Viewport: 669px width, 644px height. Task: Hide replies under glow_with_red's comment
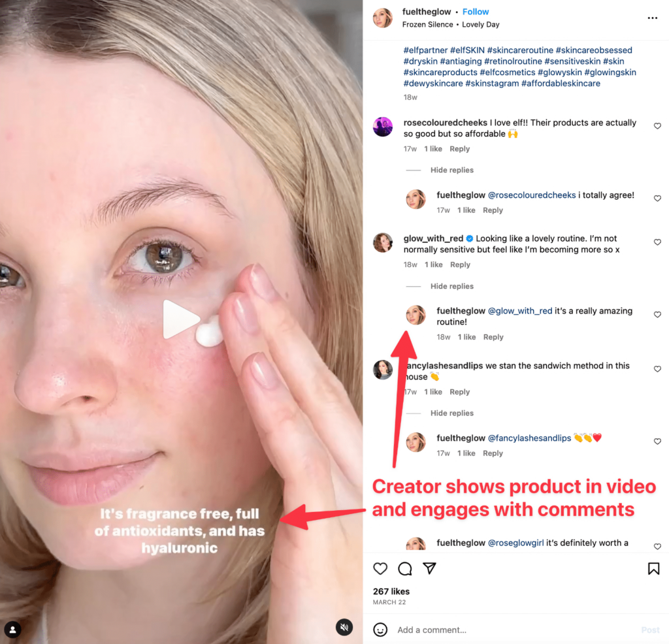[452, 286]
